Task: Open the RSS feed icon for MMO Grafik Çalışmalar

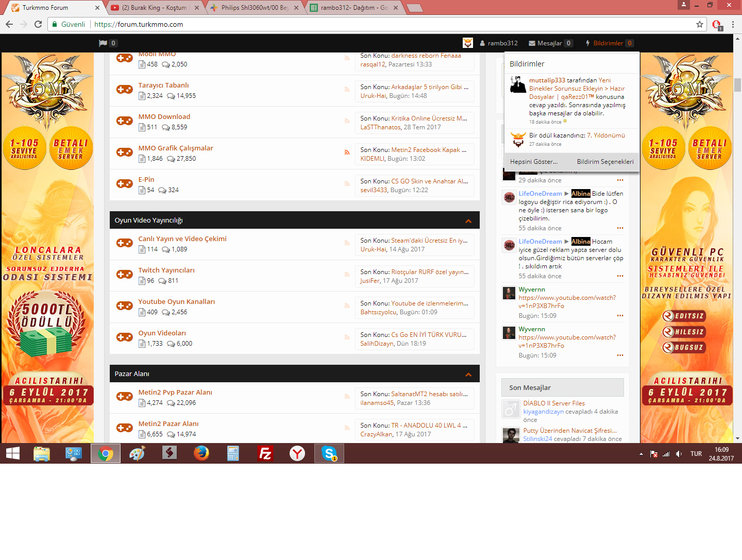Action: coord(347,152)
